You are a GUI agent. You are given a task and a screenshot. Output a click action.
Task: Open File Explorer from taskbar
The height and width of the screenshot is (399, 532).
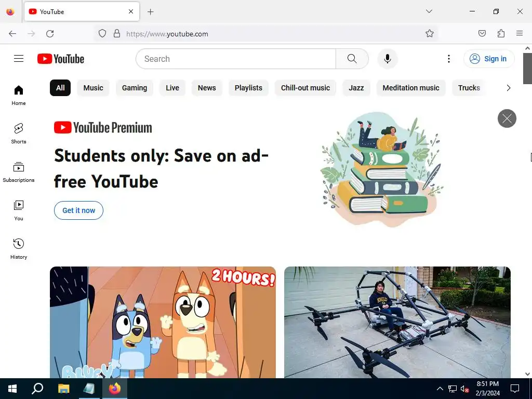[63, 389]
